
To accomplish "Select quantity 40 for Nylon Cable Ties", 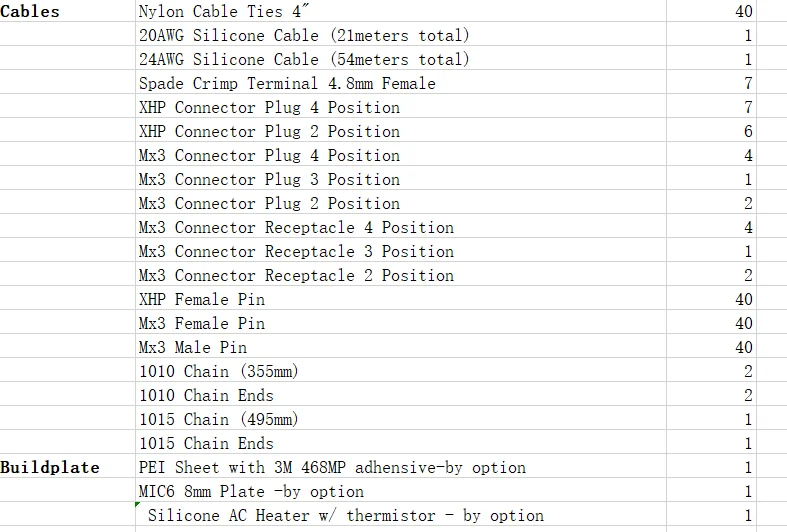I will tap(742, 12).
